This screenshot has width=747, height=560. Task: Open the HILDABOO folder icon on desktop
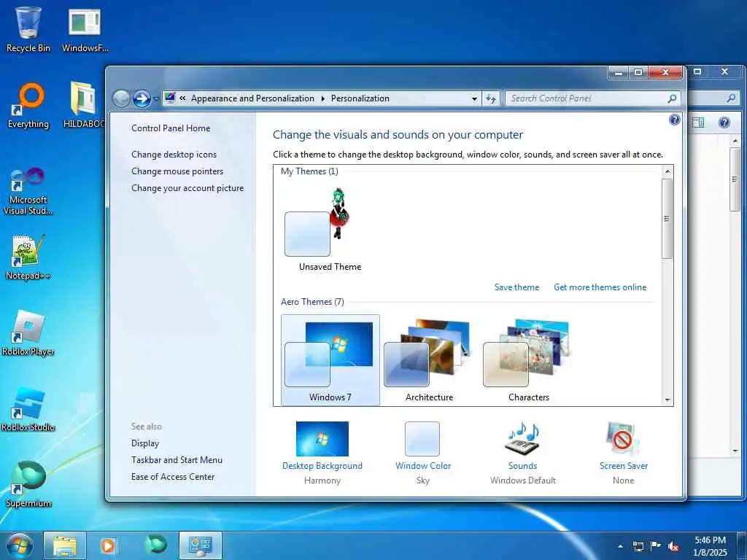84,106
